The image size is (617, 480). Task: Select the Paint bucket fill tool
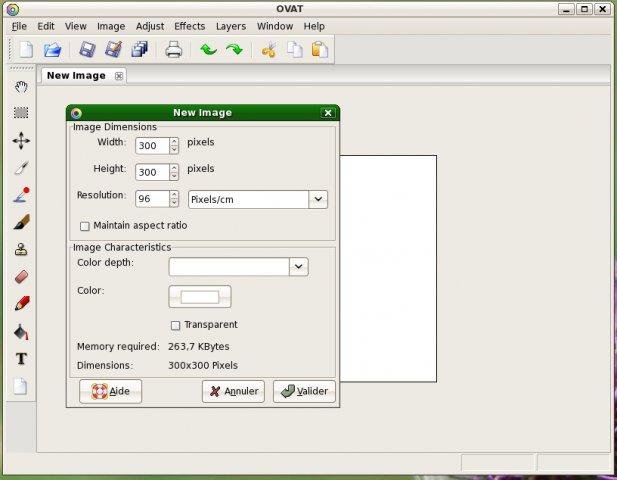(21, 332)
